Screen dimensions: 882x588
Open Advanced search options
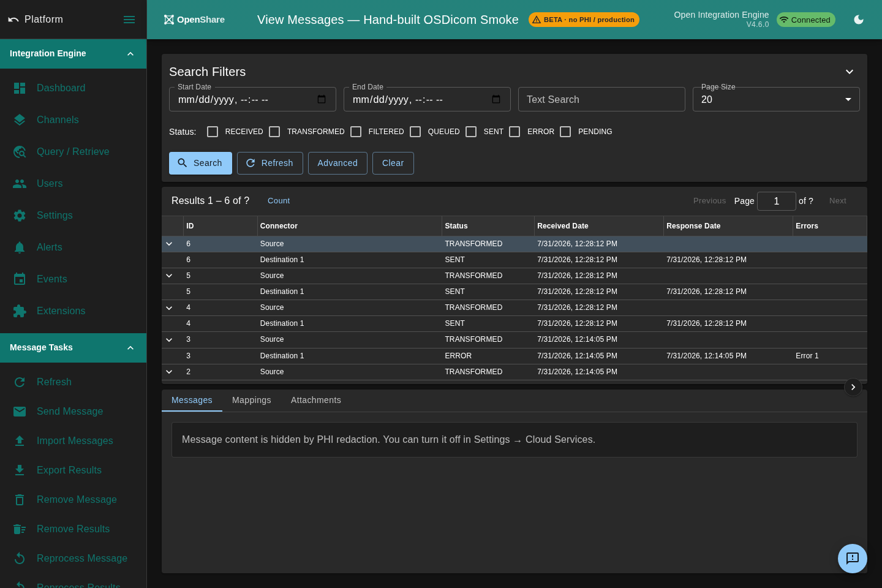(337, 163)
